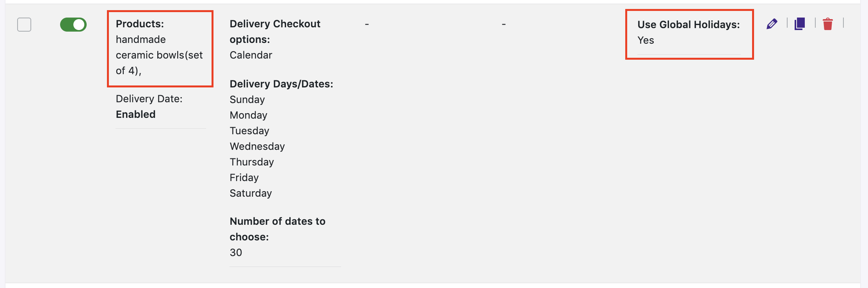
Task: Click the Calendar option value
Action: tap(251, 55)
